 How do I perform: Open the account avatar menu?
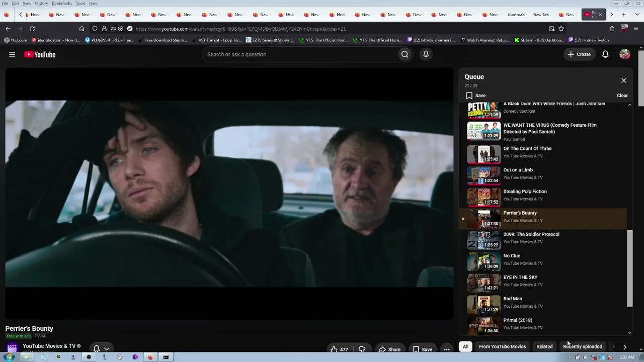625,54
